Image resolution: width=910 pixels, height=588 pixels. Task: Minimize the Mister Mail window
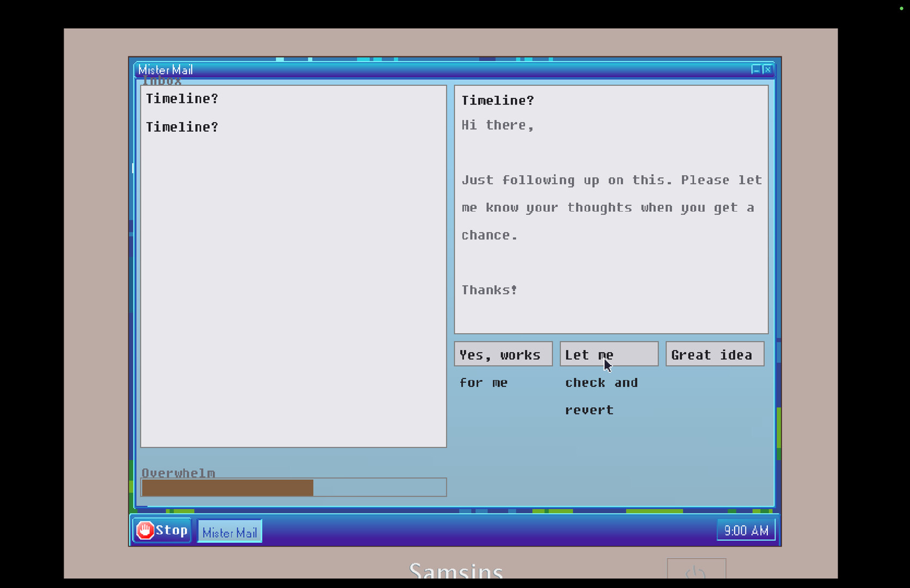(x=756, y=70)
